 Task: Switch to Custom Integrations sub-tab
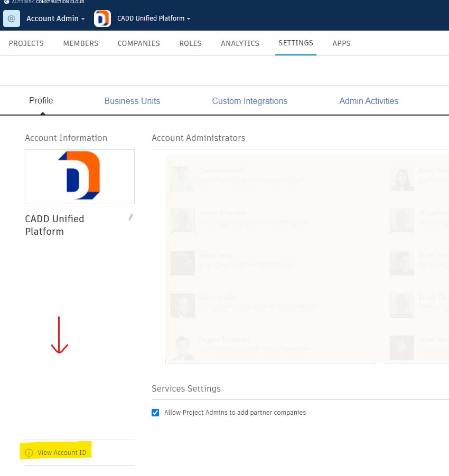[x=250, y=101]
